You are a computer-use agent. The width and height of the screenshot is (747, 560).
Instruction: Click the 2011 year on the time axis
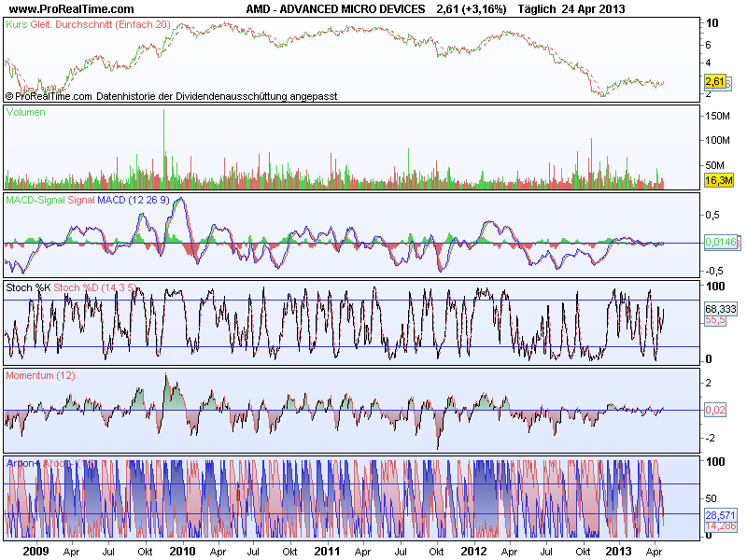[328, 552]
